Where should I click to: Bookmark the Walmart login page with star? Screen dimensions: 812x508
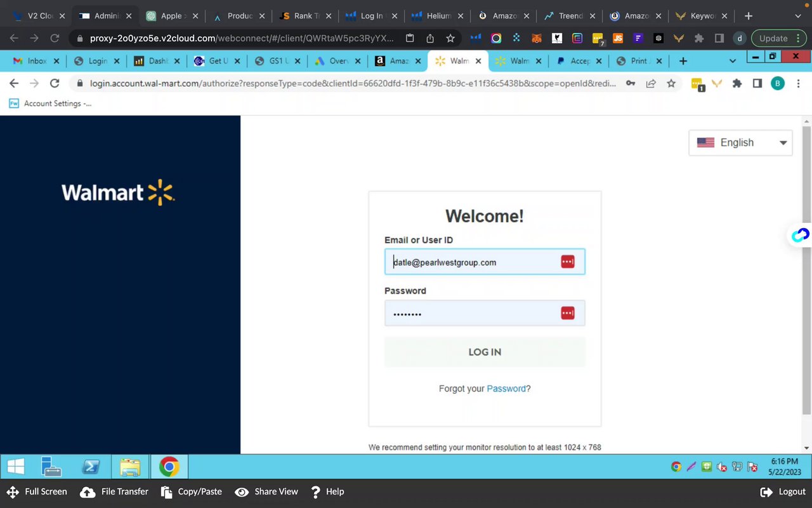click(x=671, y=83)
